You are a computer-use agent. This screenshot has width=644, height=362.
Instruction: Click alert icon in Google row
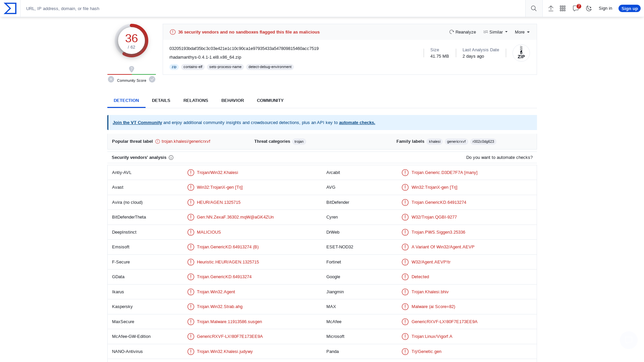[x=405, y=277]
